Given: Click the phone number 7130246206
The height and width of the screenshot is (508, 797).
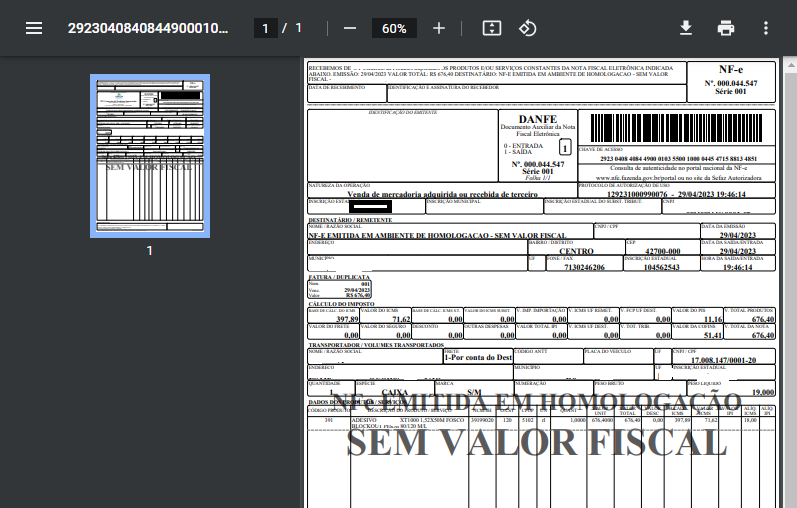Looking at the screenshot, I should tap(584, 267).
